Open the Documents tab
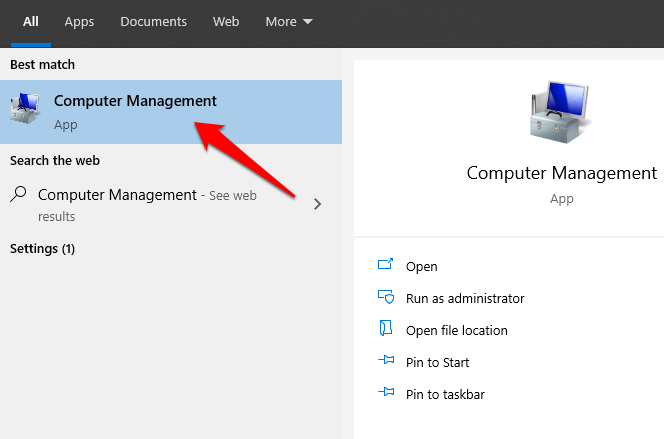Viewport: 664px width, 439px height. [x=153, y=22]
